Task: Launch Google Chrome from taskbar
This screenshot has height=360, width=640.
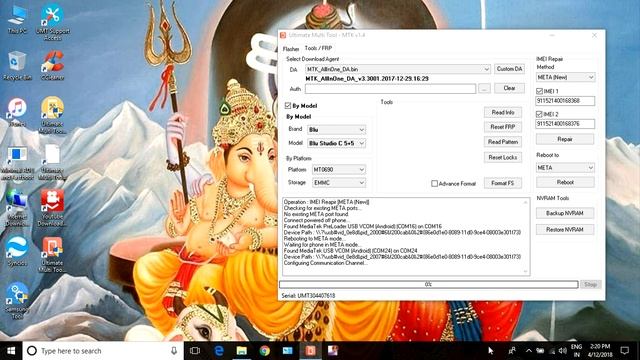Action: pos(264,351)
